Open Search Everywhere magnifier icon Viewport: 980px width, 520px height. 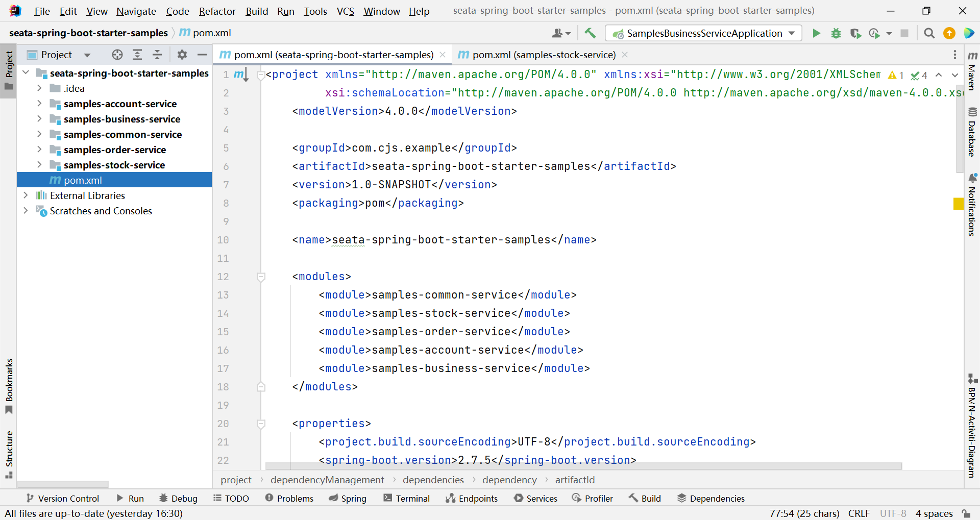click(929, 33)
